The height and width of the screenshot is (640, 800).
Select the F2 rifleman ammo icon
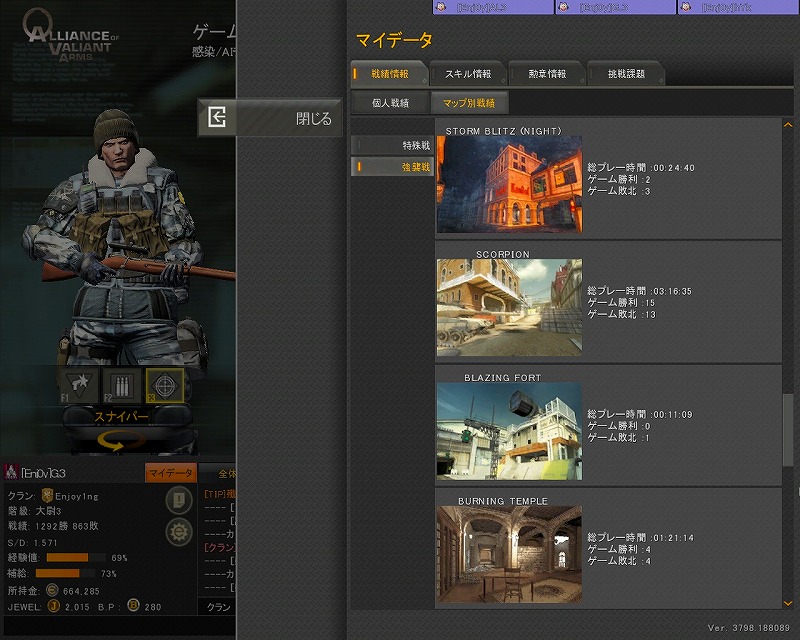click(122, 385)
